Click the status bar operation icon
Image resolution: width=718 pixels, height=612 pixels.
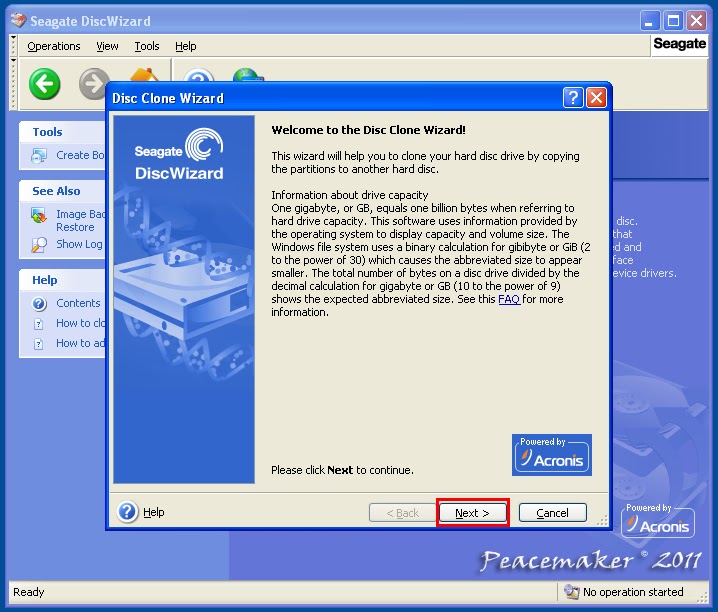coord(571,591)
